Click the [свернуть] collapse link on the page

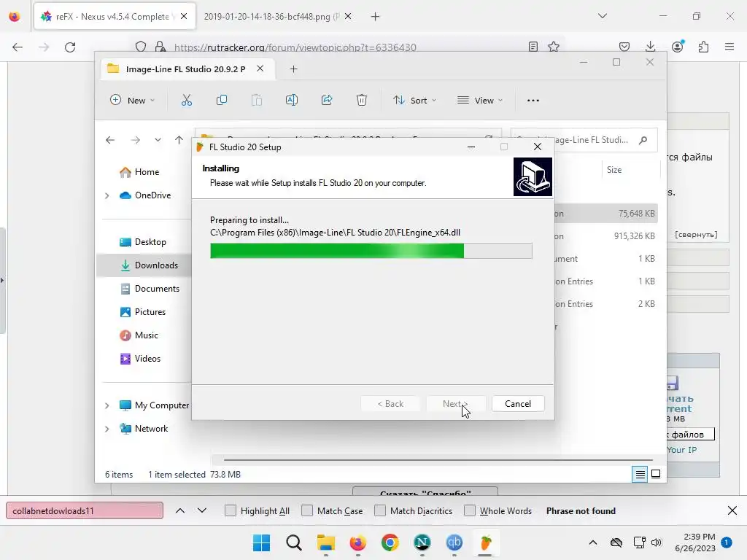[696, 234]
